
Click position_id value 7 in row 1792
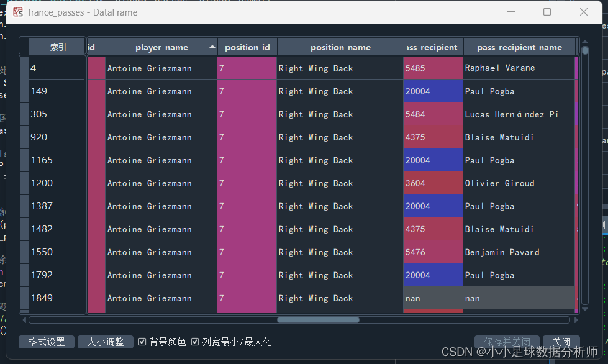[x=247, y=275]
